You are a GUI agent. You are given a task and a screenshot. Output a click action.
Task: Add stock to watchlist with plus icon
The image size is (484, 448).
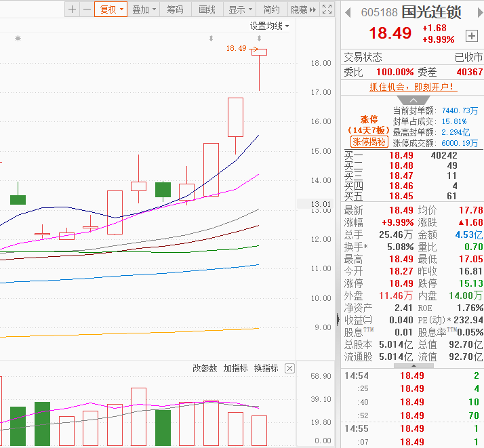point(472,35)
